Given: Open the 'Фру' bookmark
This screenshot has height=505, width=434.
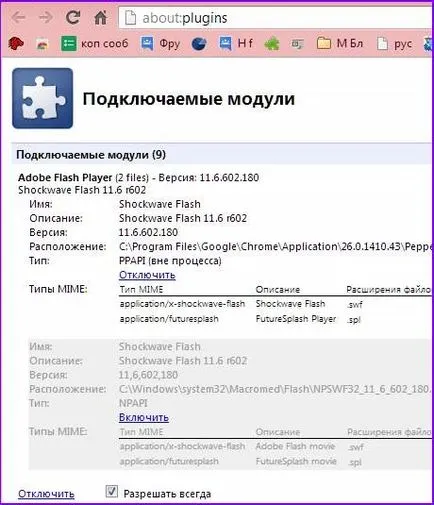Looking at the screenshot, I should click(x=160, y=44).
